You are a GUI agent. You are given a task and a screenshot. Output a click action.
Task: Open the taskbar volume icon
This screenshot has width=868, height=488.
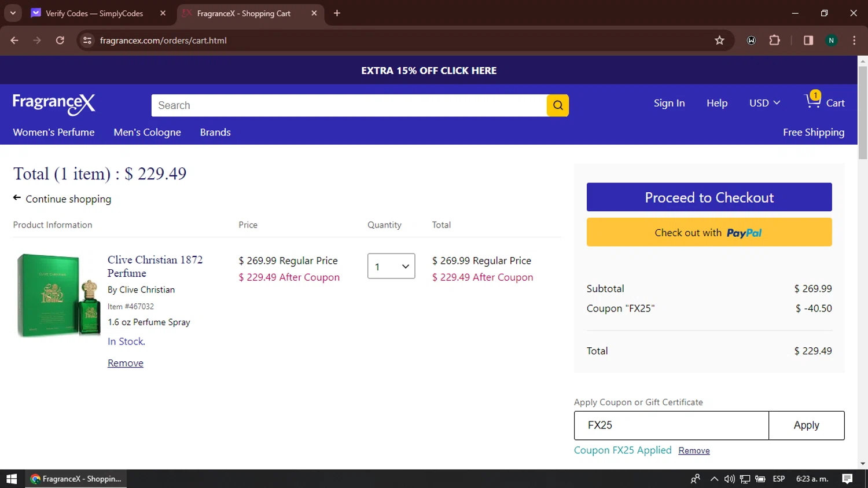(x=729, y=479)
